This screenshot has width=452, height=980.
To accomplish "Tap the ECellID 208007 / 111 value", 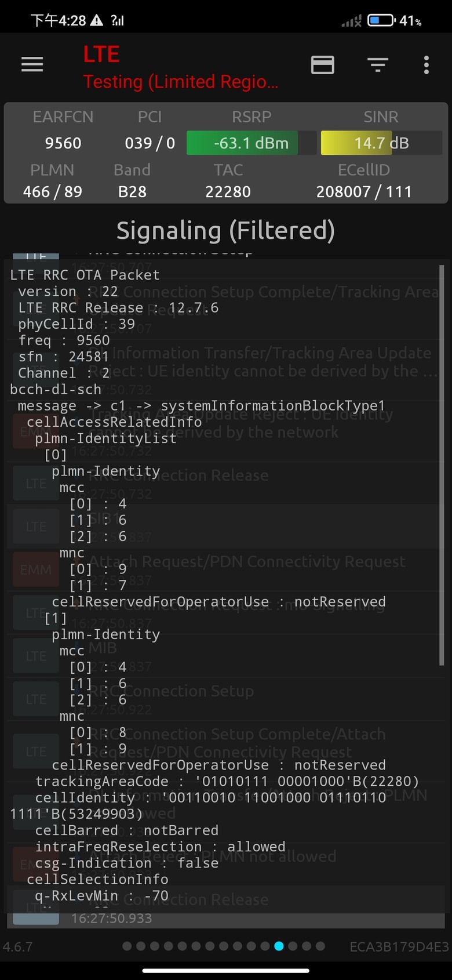I will click(x=364, y=192).
